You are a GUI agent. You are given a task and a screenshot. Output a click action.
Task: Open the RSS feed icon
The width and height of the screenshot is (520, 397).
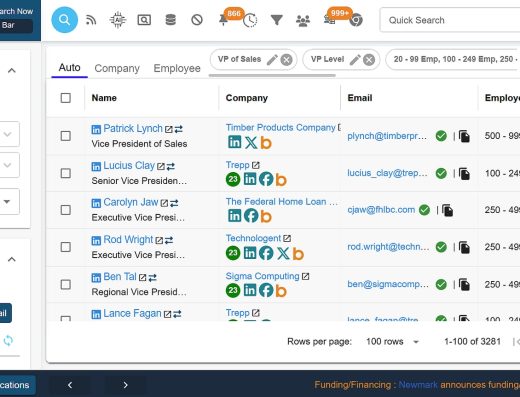(91, 20)
